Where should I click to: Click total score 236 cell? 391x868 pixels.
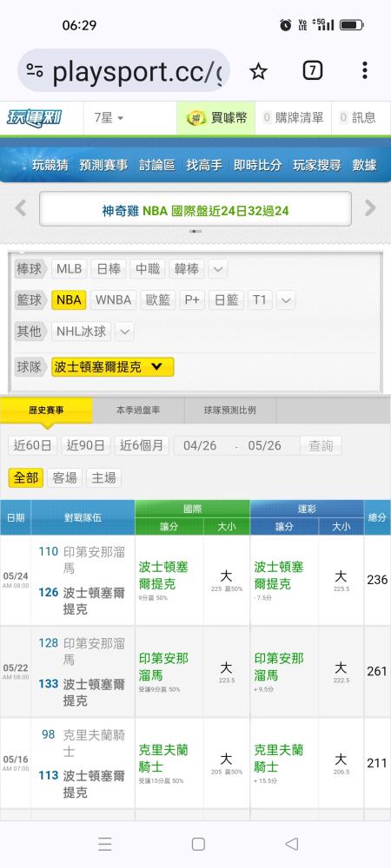pyautogui.click(x=377, y=580)
